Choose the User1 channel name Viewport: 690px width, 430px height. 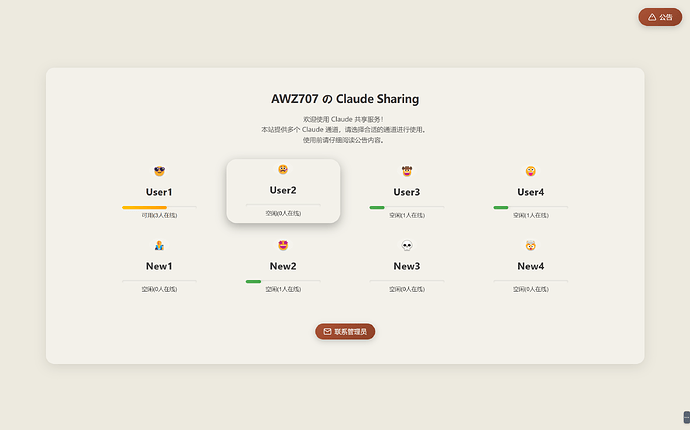(x=159, y=192)
